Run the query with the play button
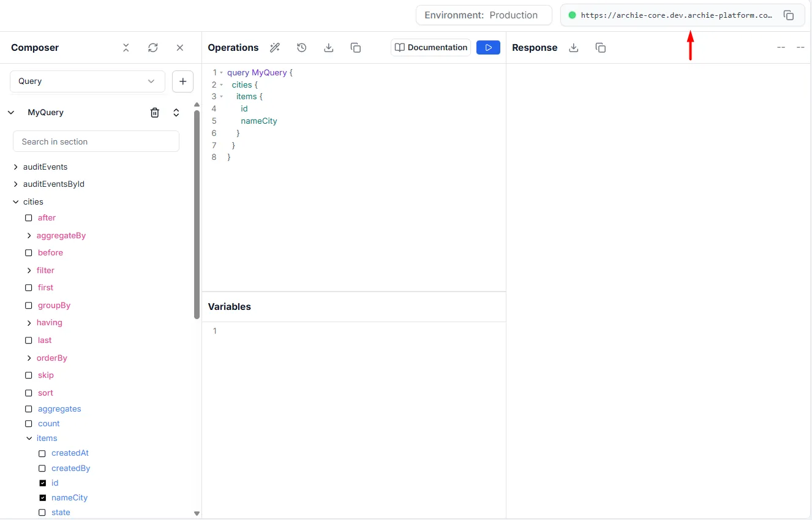This screenshot has height=520, width=812. (488, 48)
